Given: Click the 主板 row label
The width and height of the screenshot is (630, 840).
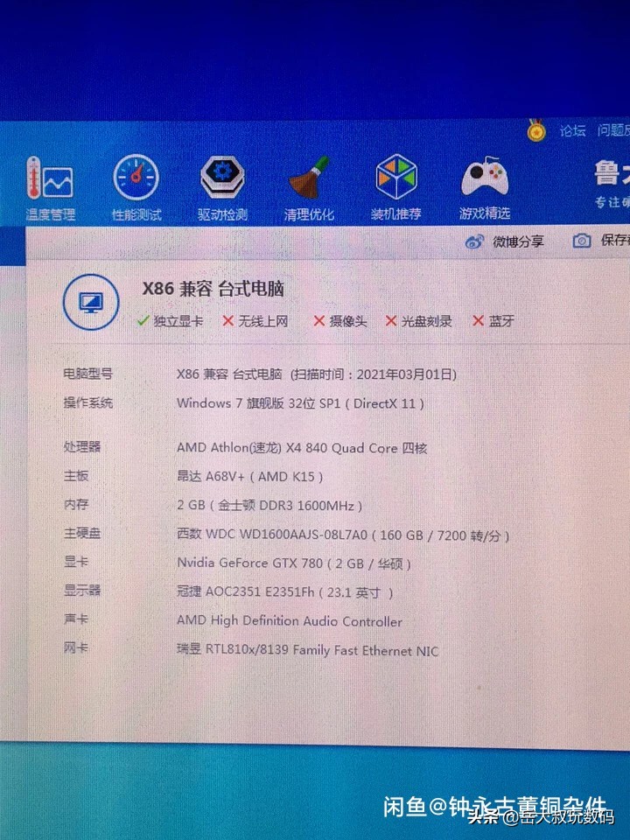Looking at the screenshot, I should (76, 475).
